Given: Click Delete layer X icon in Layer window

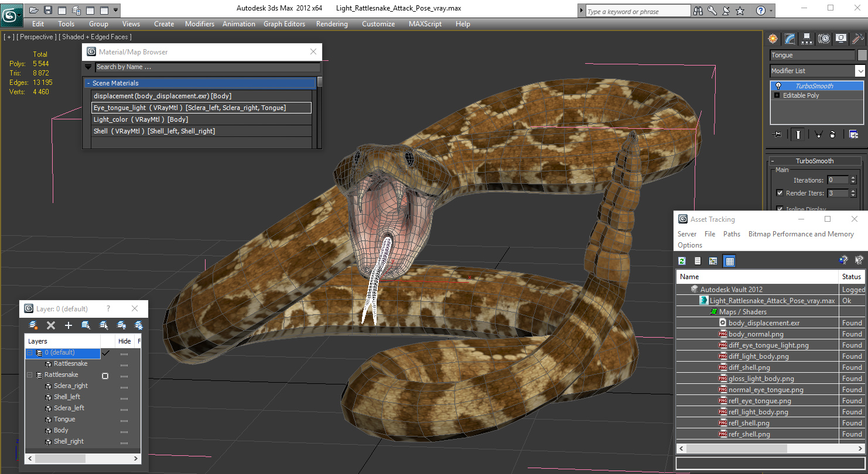Looking at the screenshot, I should (x=51, y=325).
